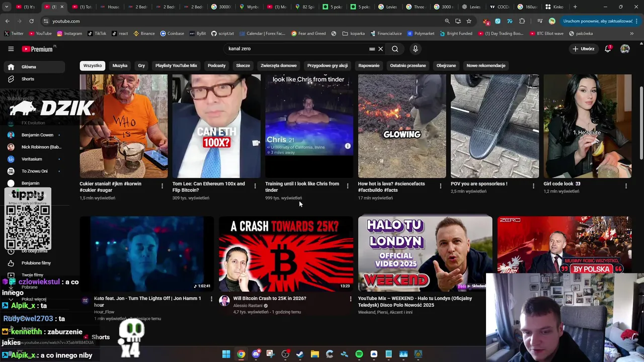The height and width of the screenshot is (362, 644).
Task: Open options menu for Tom Lee Ethereum short
Action: click(x=255, y=186)
